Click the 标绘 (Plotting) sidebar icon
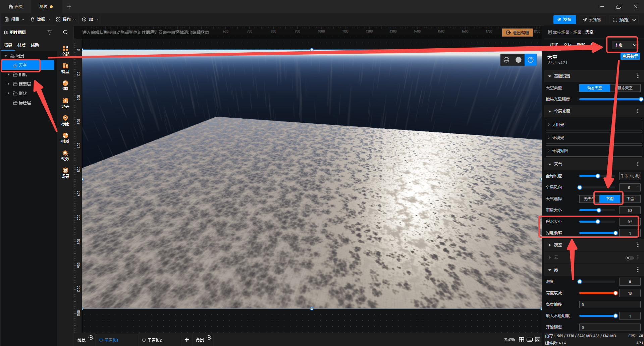This screenshot has width=644, height=346. click(x=65, y=120)
